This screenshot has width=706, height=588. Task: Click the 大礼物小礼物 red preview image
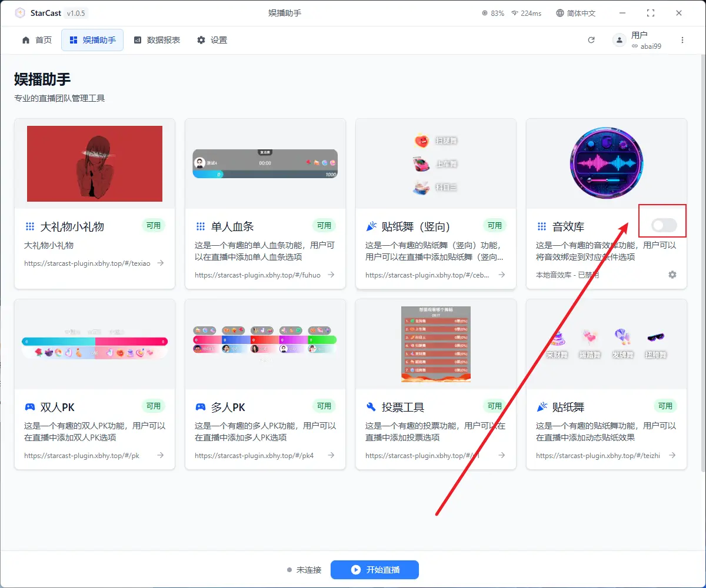(x=95, y=163)
